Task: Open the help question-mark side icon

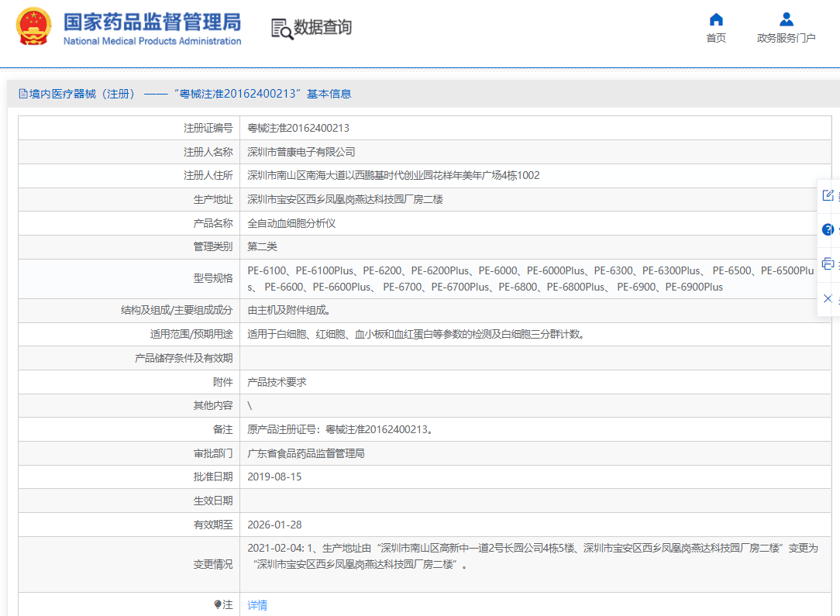Action: click(828, 229)
